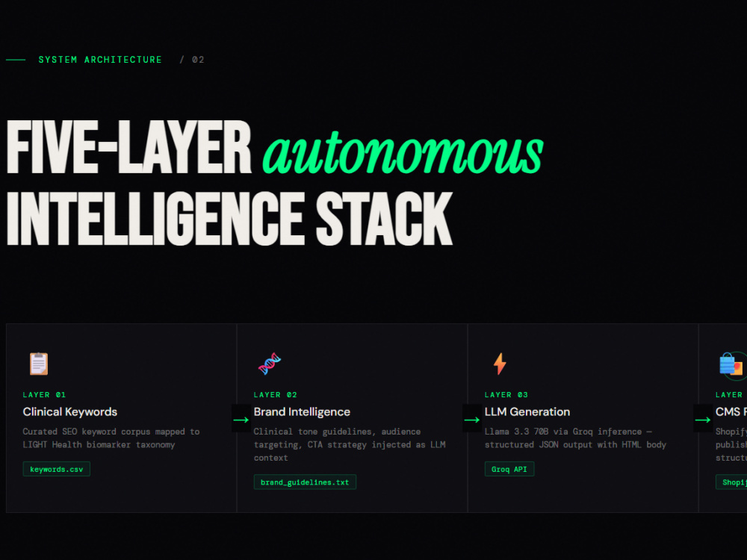This screenshot has height=560, width=747.
Task: Click the 'LAYER 02' label
Action: pyautogui.click(x=276, y=395)
